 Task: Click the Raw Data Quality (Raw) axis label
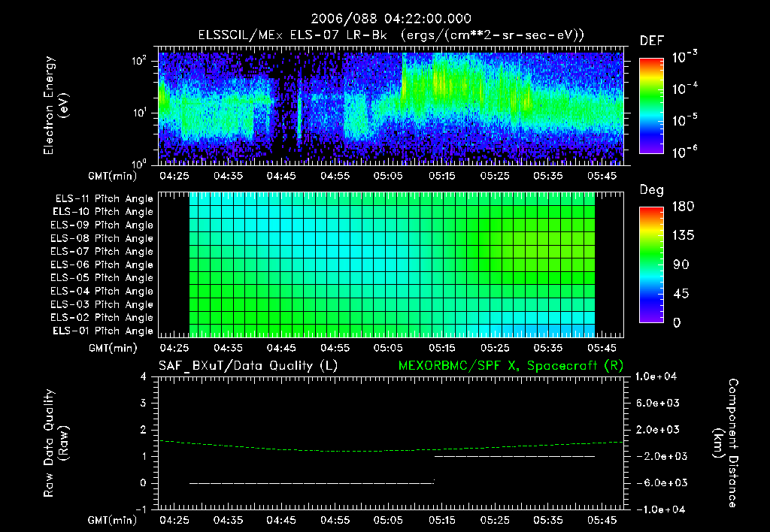click(56, 443)
